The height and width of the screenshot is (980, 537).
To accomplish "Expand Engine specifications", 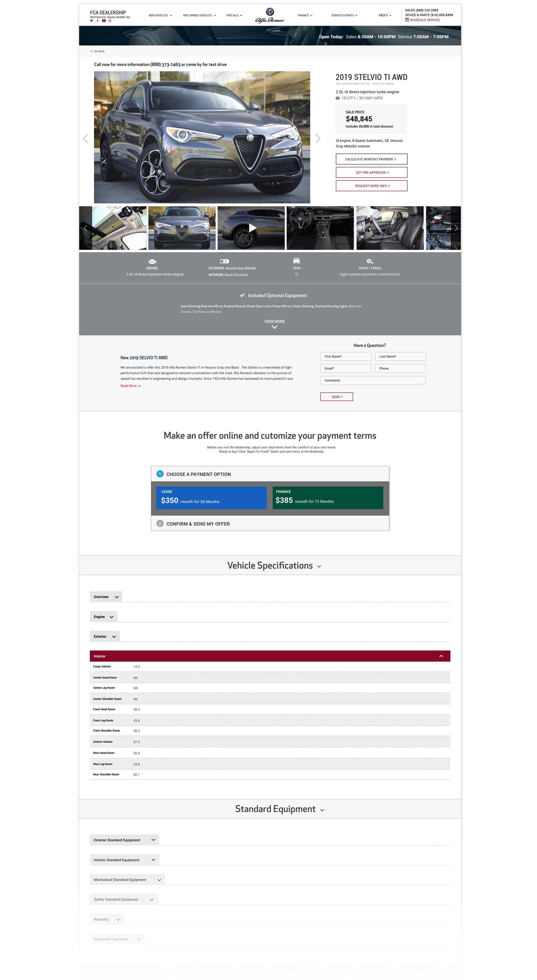I will point(103,617).
